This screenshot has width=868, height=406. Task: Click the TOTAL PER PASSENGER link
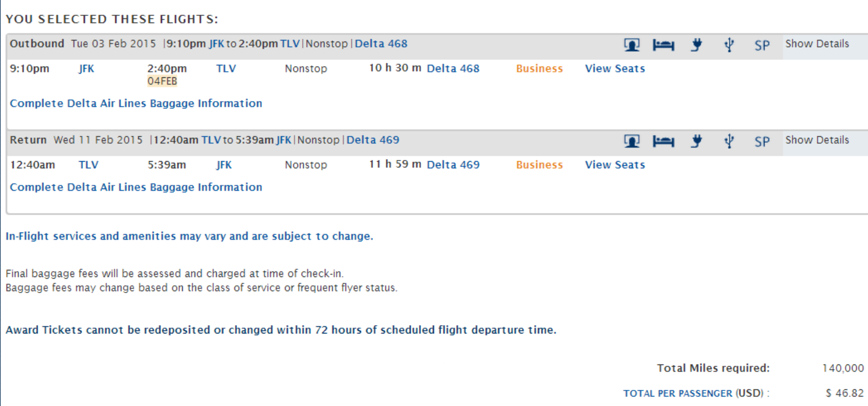(677, 394)
